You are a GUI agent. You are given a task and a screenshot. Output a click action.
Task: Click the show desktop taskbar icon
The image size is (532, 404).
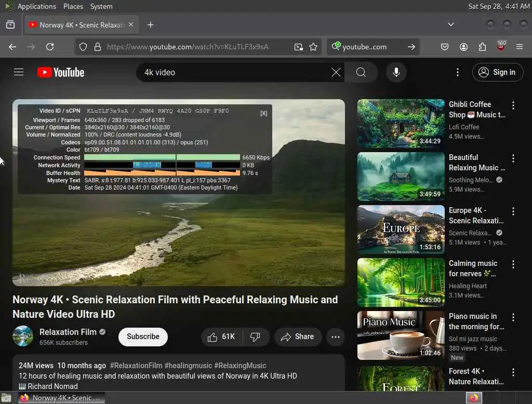pyautogui.click(x=6, y=398)
